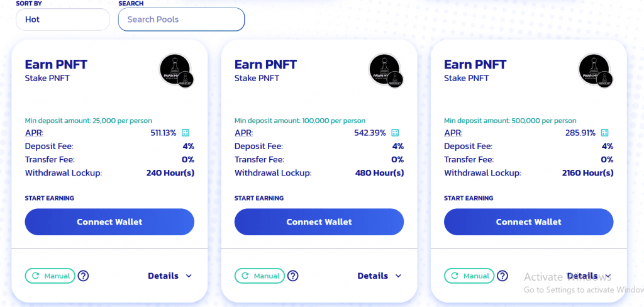Open APR calculator for 542.39% pool

(x=395, y=133)
